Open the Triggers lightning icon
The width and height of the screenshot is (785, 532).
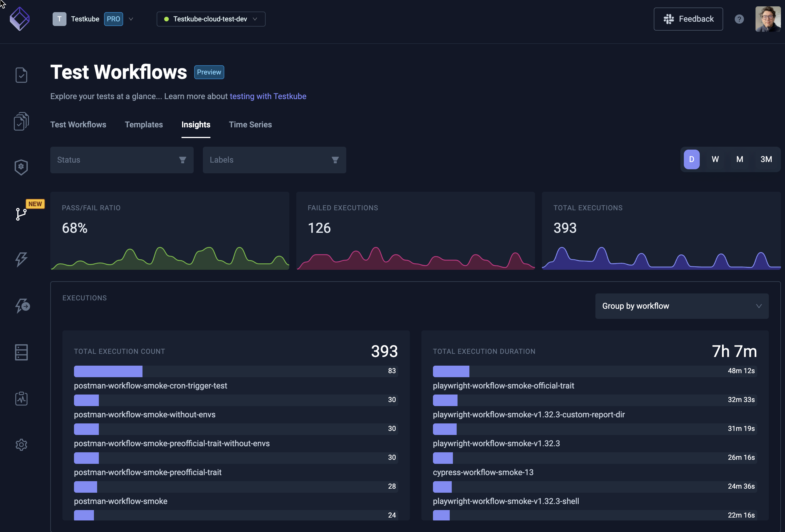pos(21,259)
